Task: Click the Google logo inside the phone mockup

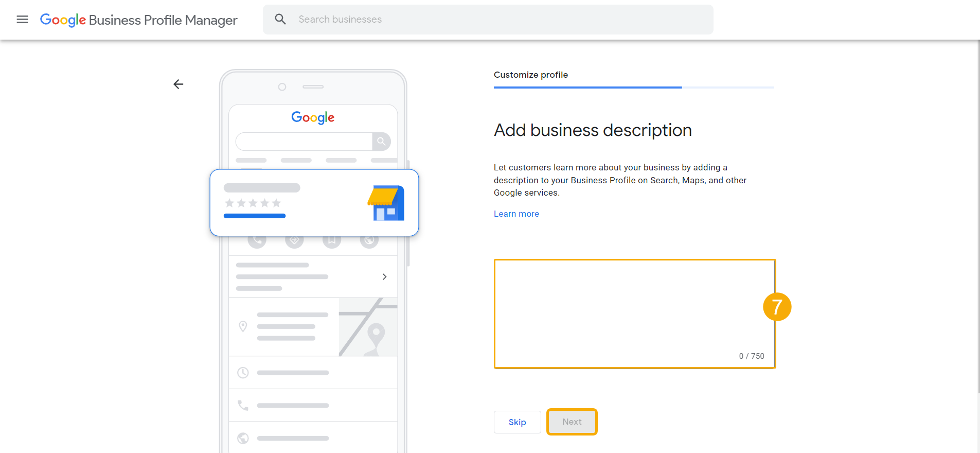Action: point(313,117)
